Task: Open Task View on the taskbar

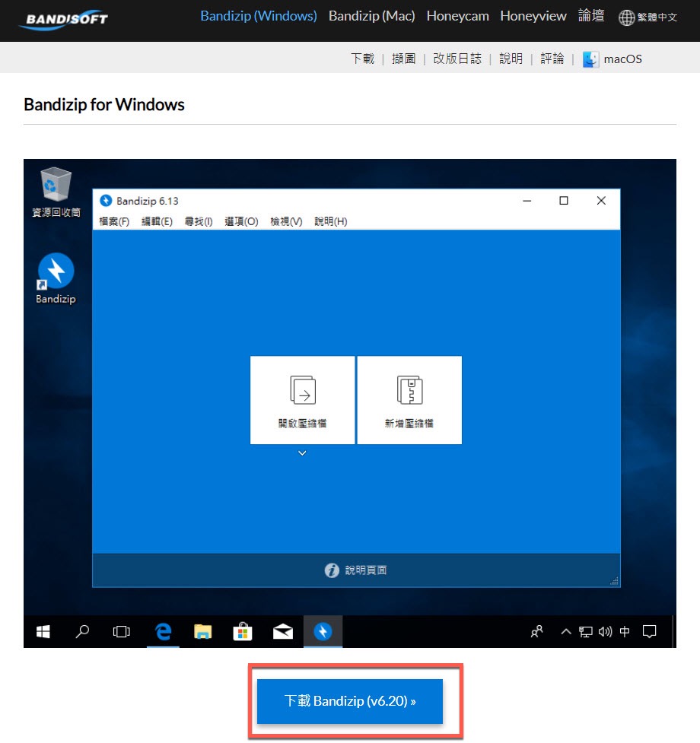Action: tap(121, 632)
